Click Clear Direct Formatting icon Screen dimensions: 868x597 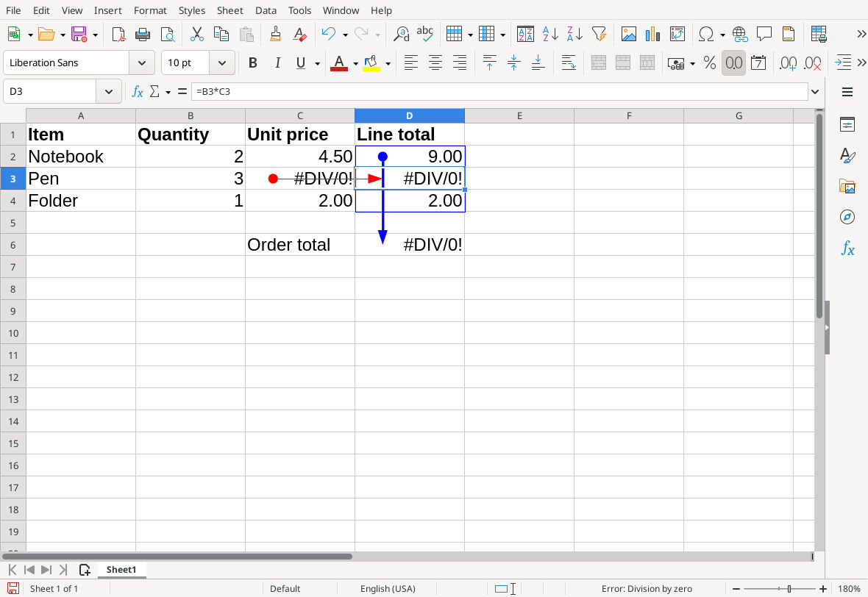(300, 35)
